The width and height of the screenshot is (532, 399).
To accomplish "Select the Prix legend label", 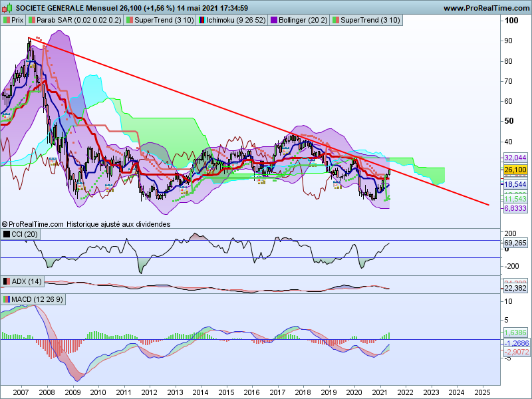I will 17,20.
